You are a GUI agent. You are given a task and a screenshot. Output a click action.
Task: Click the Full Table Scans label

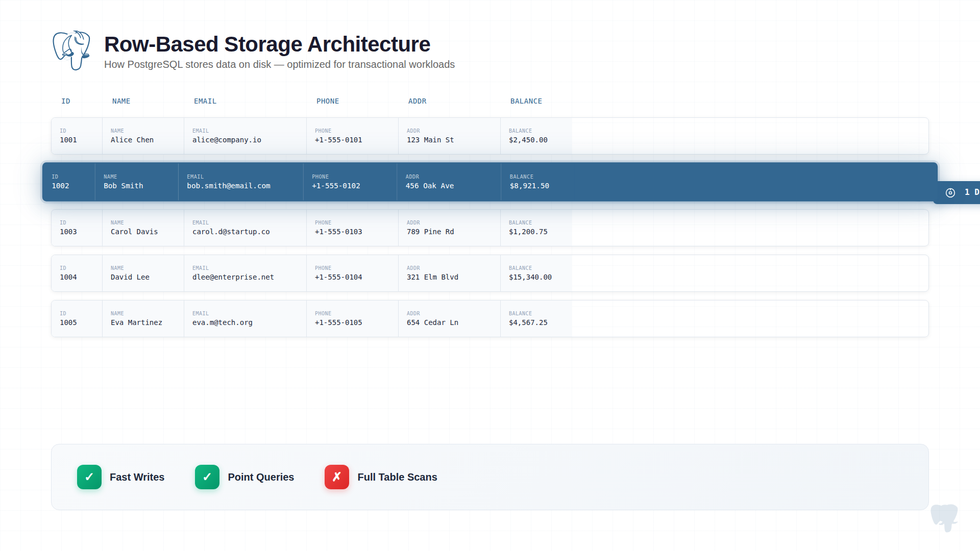[397, 477]
